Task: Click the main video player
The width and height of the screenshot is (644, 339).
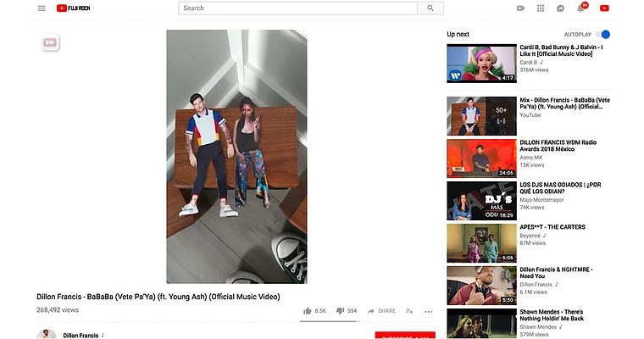Action: click(236, 157)
